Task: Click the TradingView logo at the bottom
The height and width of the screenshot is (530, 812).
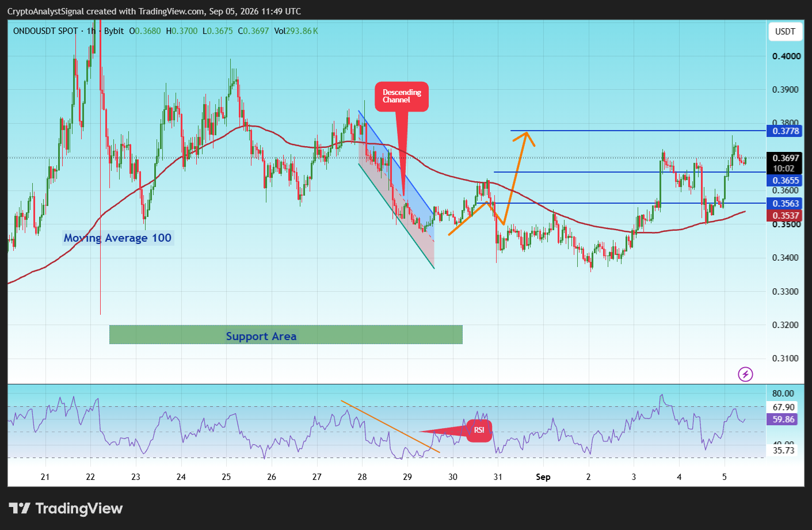Action: (x=66, y=509)
